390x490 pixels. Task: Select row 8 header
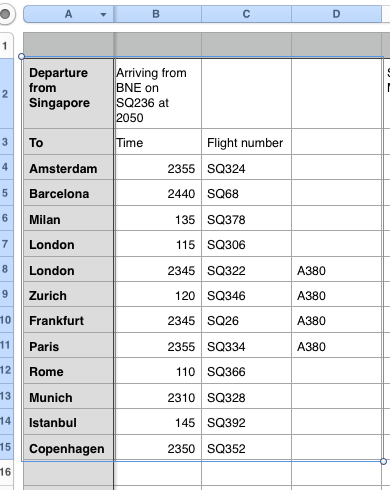(x=6, y=269)
